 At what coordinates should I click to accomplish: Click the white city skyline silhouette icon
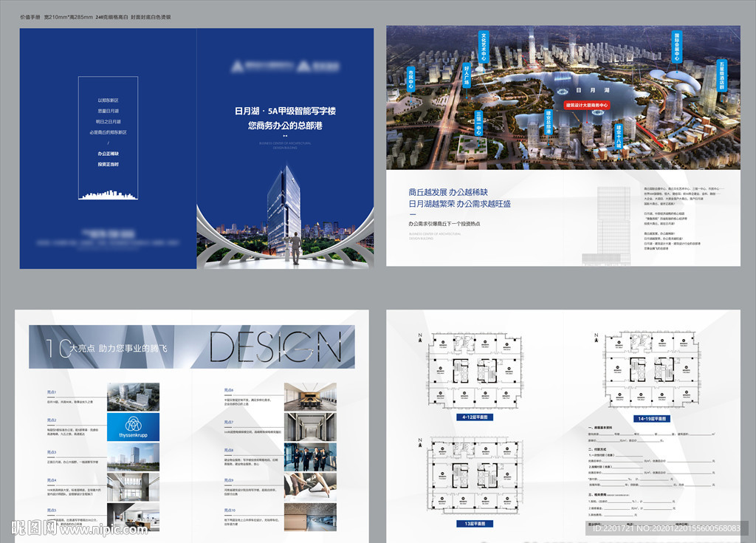point(108,194)
